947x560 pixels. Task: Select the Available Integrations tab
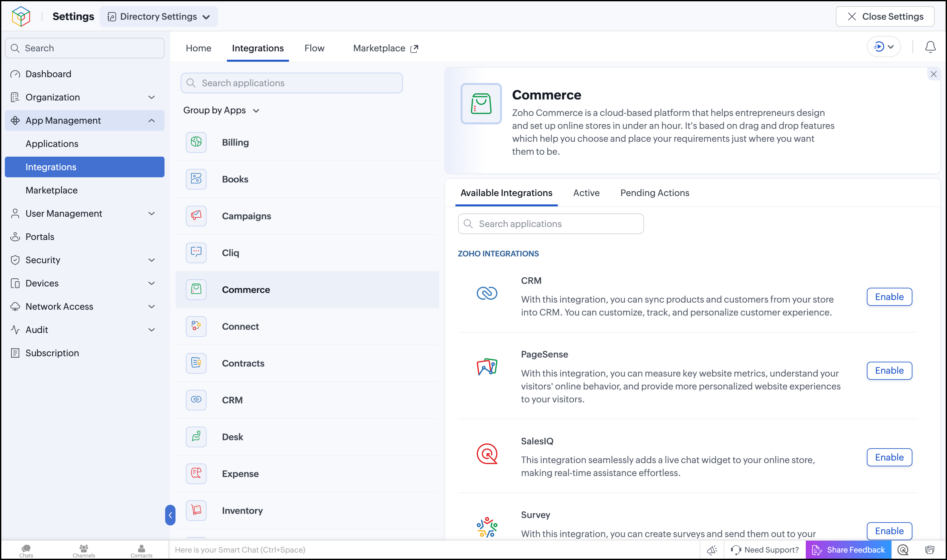point(506,193)
